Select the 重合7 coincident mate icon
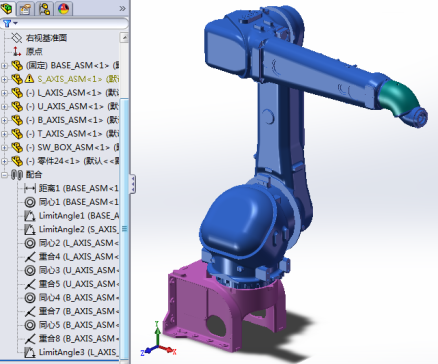Image resolution: width=438 pixels, height=364 pixels. (x=30, y=311)
